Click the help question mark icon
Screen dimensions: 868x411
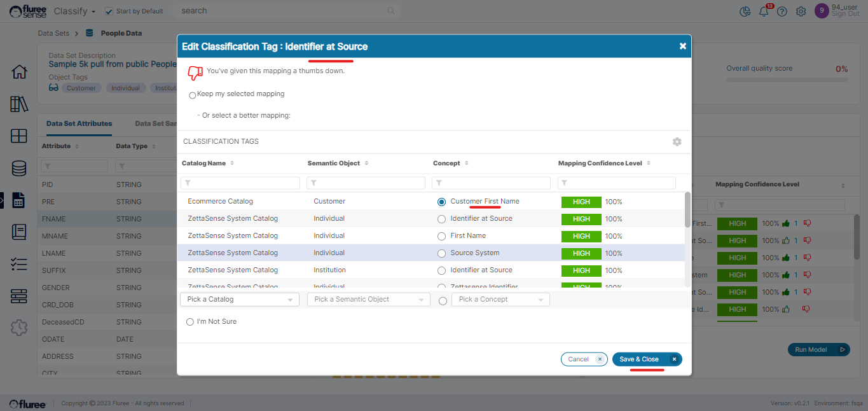(782, 11)
